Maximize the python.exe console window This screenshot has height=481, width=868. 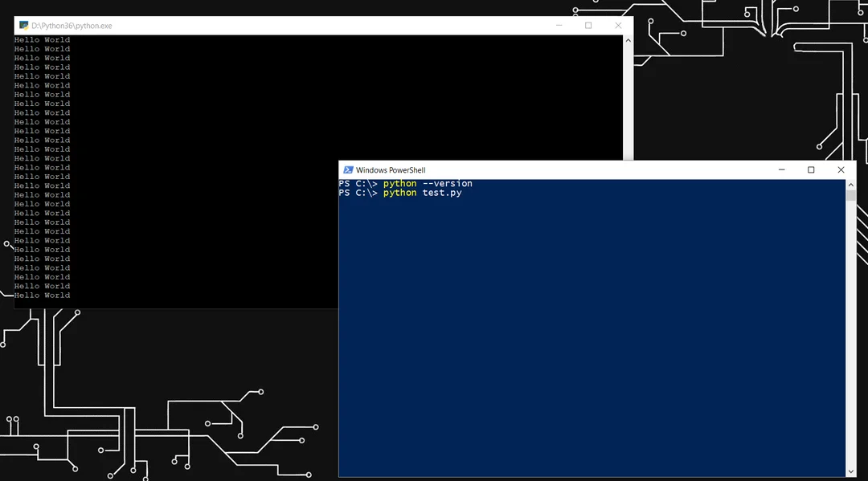click(x=588, y=26)
